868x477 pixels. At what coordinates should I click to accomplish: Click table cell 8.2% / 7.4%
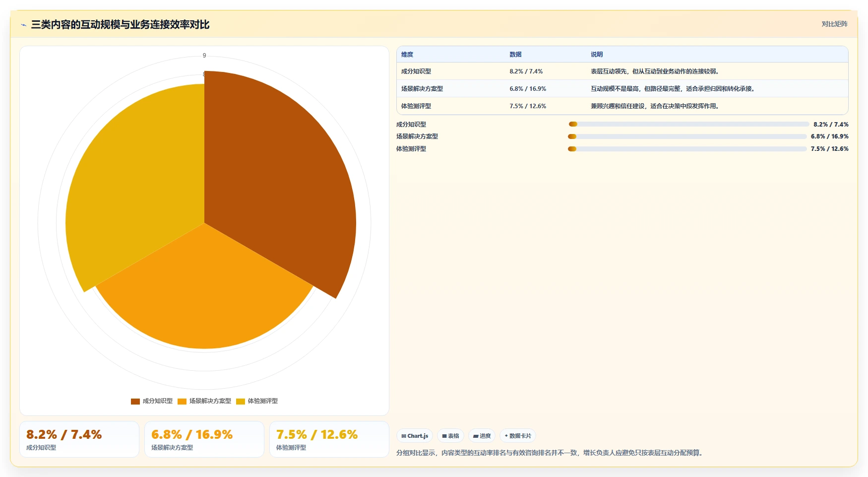click(526, 71)
